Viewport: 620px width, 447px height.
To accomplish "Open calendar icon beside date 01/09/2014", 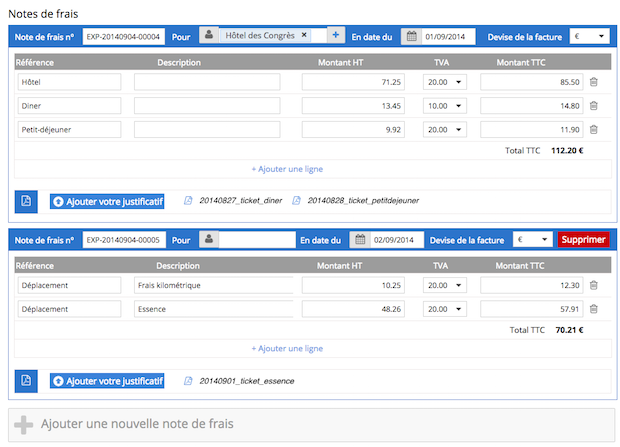I will pyautogui.click(x=411, y=36).
